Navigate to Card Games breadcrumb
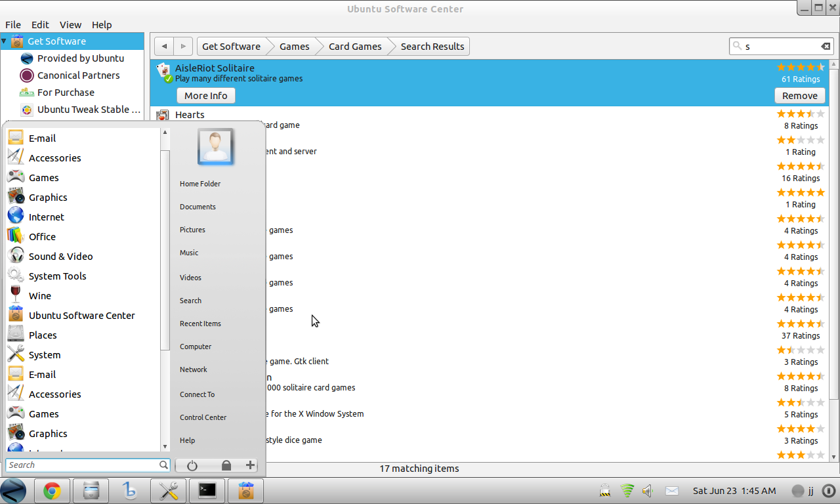840x504 pixels. 355,47
